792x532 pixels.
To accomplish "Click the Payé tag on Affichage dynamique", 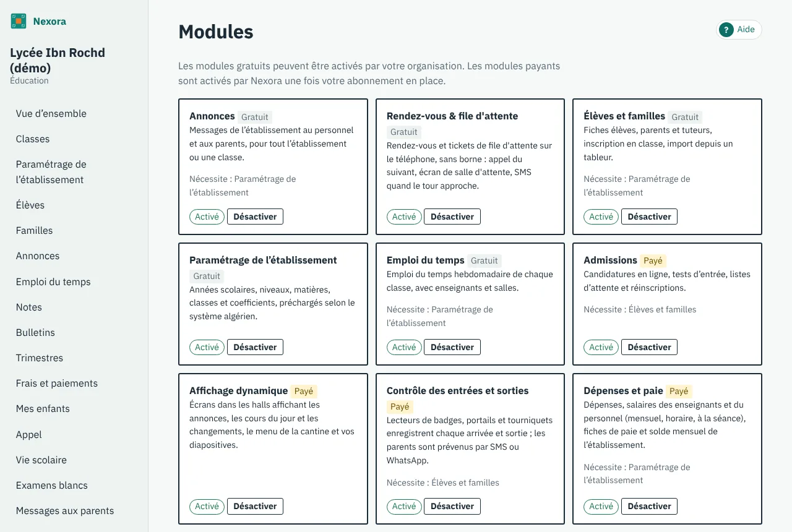I will [304, 391].
